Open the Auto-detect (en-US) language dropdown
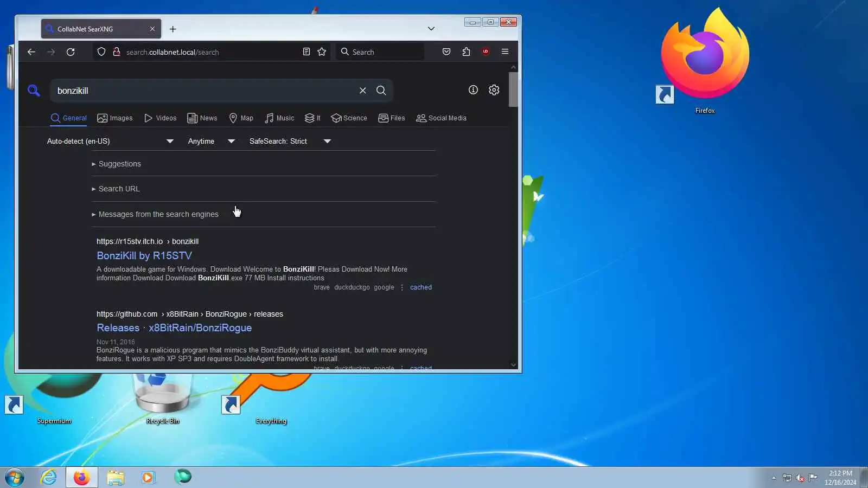 tap(110, 141)
